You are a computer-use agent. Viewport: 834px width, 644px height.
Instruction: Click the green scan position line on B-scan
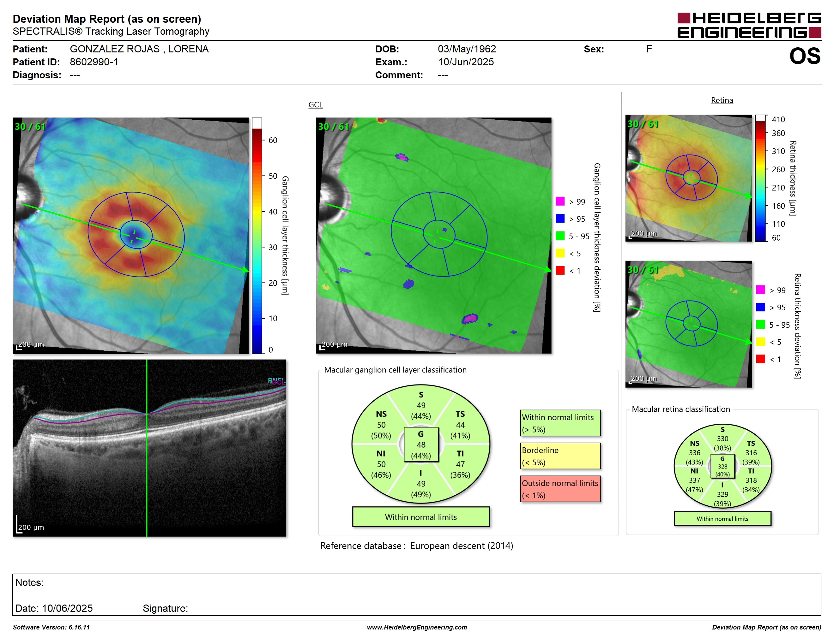coord(147,448)
